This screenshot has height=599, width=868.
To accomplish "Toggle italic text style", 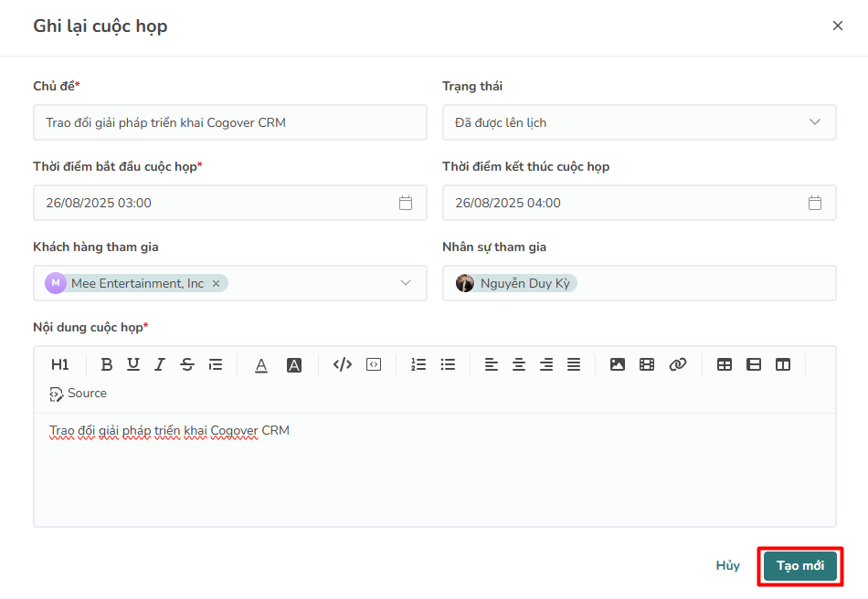I will tap(160, 364).
